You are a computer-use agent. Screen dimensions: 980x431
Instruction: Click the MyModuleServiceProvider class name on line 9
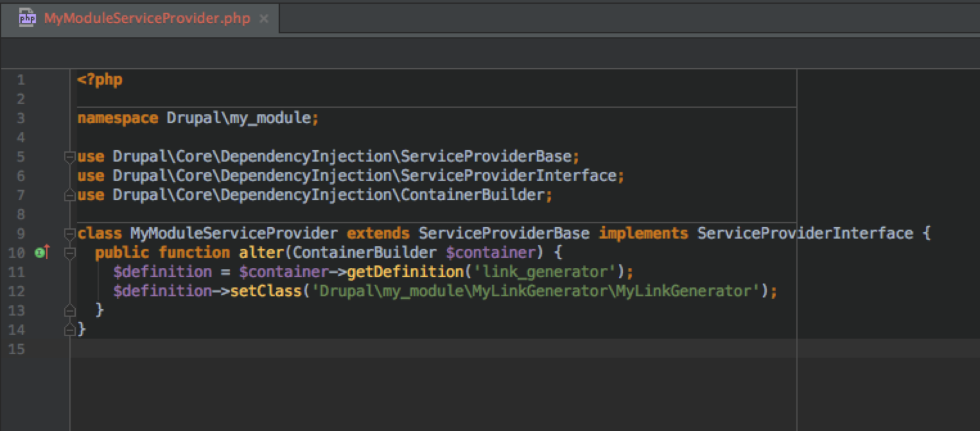point(234,233)
